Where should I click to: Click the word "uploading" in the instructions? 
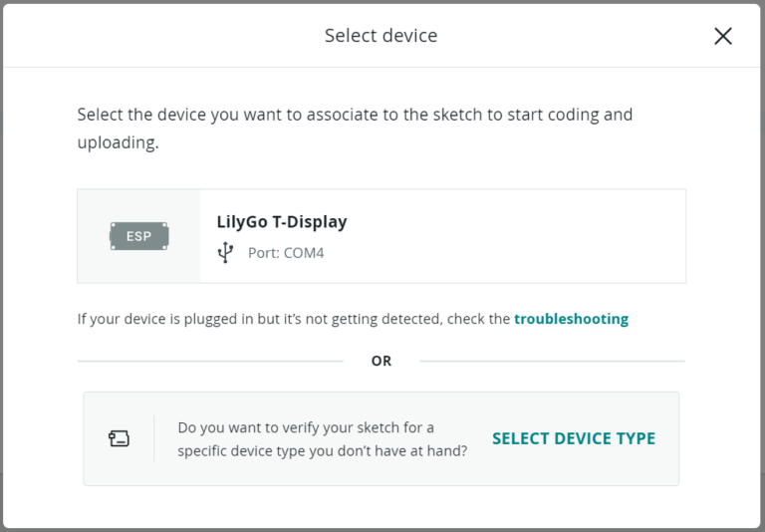(118, 142)
